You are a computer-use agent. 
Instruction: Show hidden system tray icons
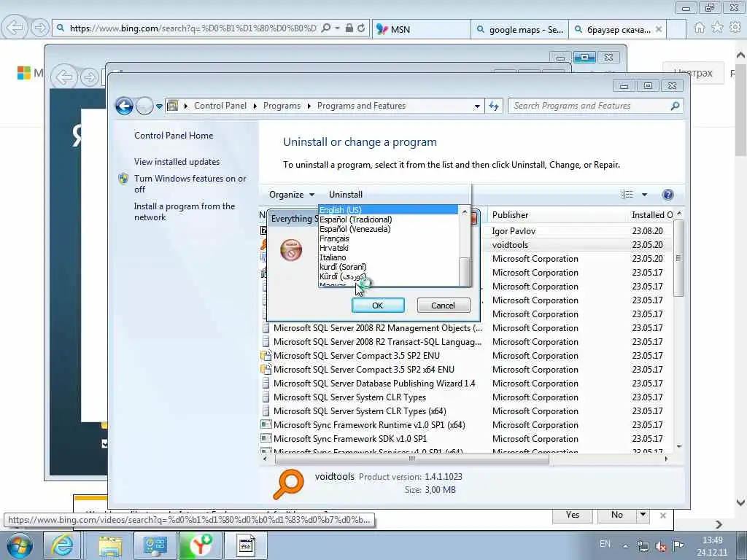pos(625,546)
